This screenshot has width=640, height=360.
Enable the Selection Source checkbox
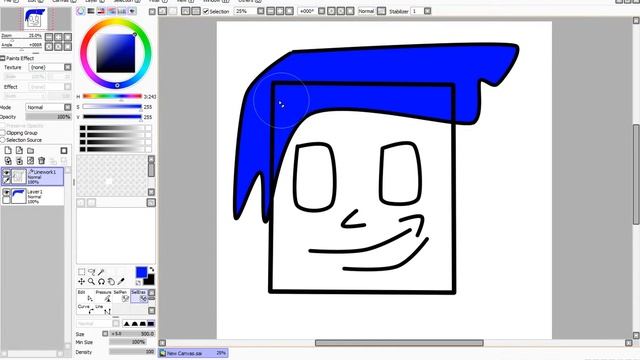point(3,140)
